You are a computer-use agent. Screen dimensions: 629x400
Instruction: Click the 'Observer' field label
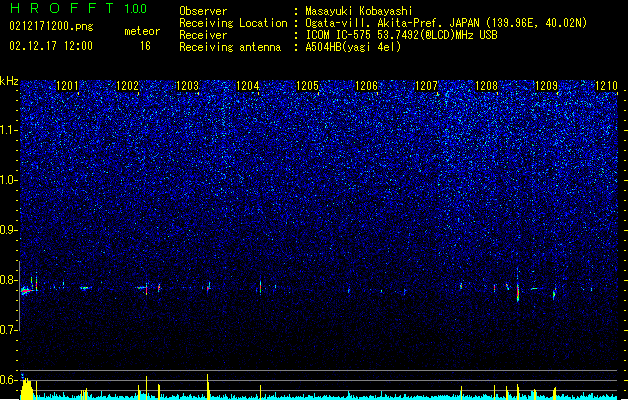point(203,11)
